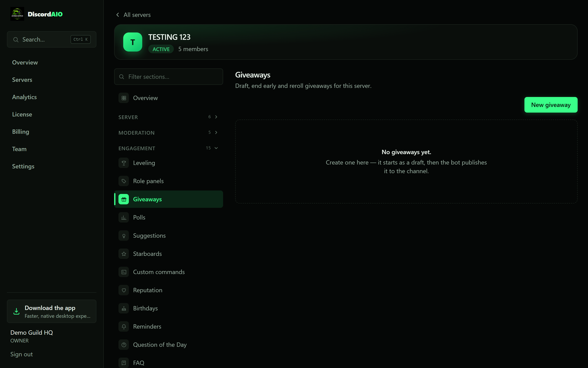This screenshot has width=588, height=368.
Task: Click the back arrow beside All servers
Action: [x=118, y=15]
